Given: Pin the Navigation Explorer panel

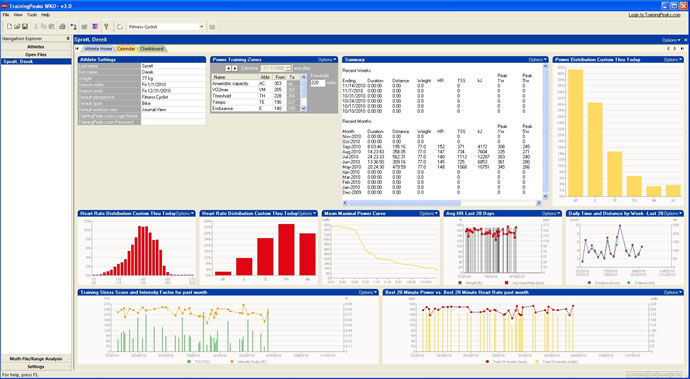Looking at the screenshot, I should pyautogui.click(x=68, y=39).
